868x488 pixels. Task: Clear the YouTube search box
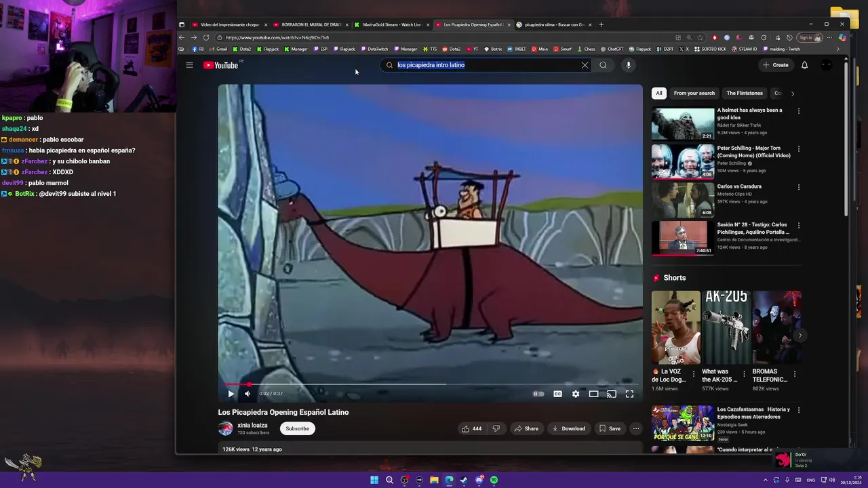[585, 65]
